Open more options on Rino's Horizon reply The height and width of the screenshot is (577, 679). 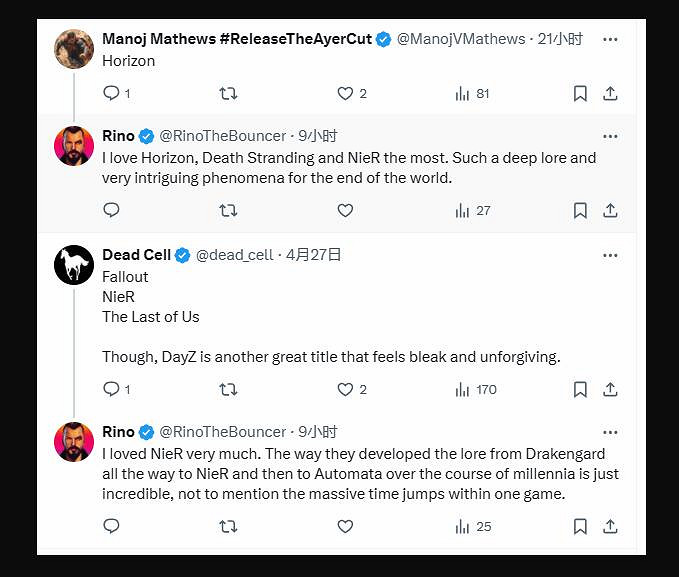pyautogui.click(x=610, y=136)
